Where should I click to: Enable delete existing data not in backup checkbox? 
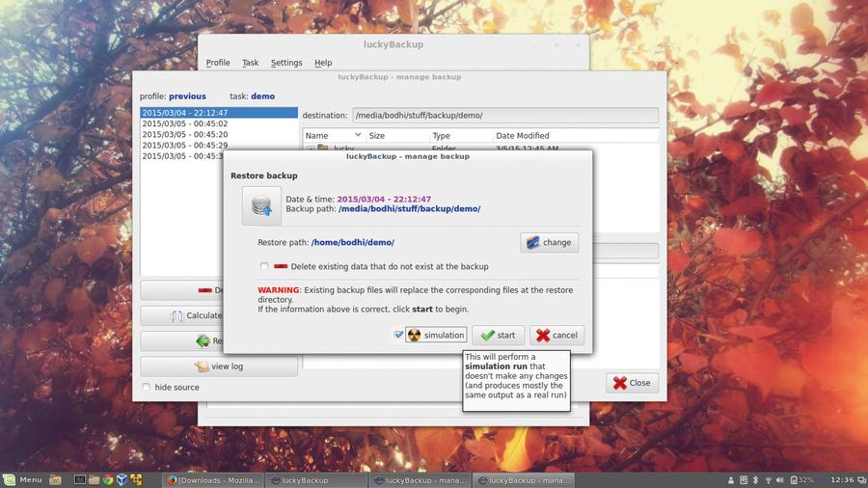click(264, 266)
